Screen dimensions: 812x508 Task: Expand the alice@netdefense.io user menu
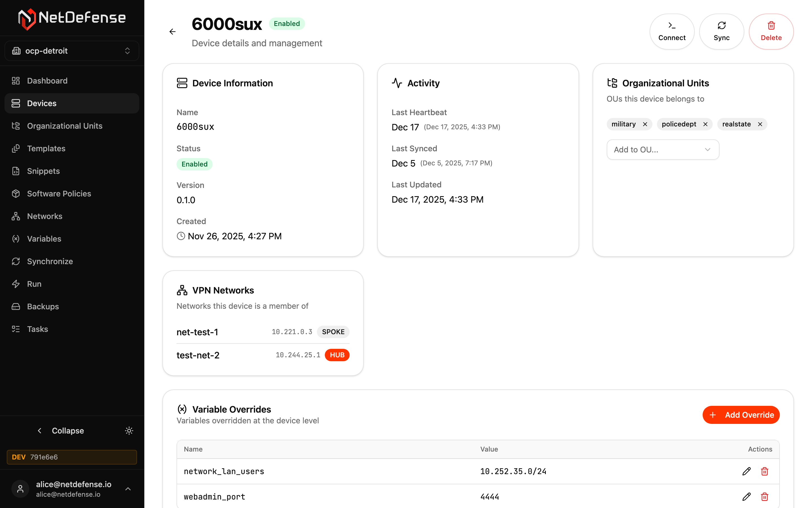pyautogui.click(x=72, y=489)
